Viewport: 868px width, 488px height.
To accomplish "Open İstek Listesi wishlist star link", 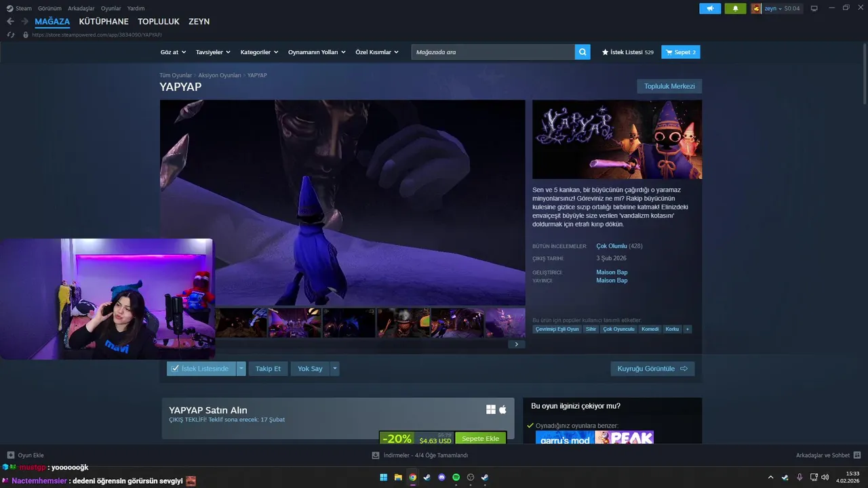I will (627, 52).
